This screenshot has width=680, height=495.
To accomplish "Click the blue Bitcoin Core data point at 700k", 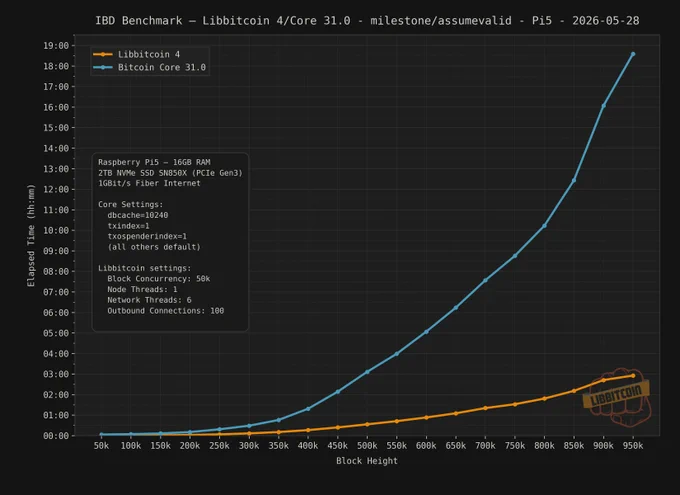I will [485, 280].
